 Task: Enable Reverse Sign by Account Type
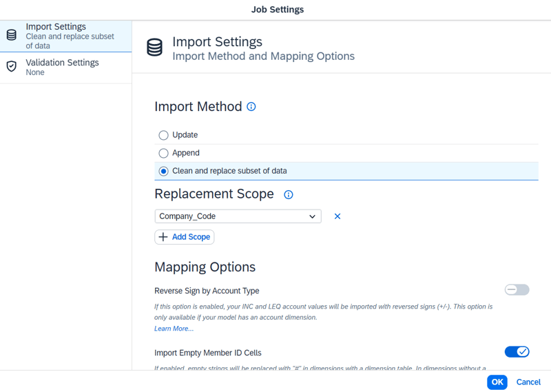point(517,290)
